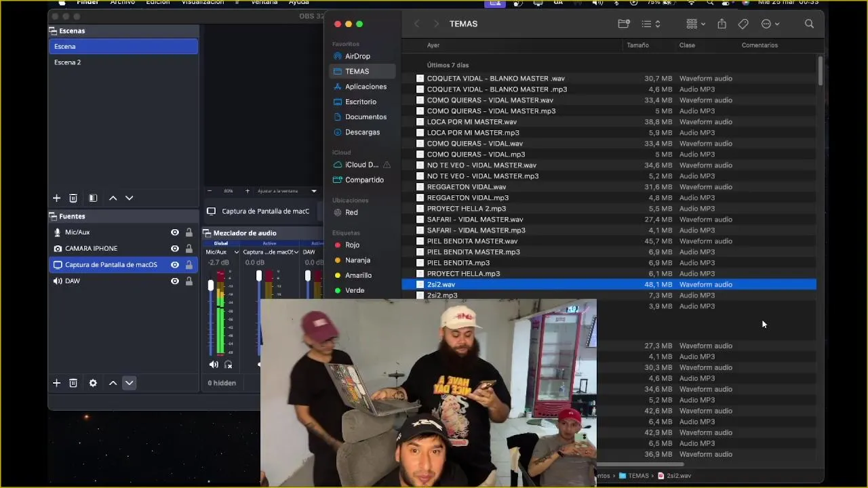Lock the CAMARA IPHONE source
Viewport: 868px width, 488px height.
tap(189, 248)
